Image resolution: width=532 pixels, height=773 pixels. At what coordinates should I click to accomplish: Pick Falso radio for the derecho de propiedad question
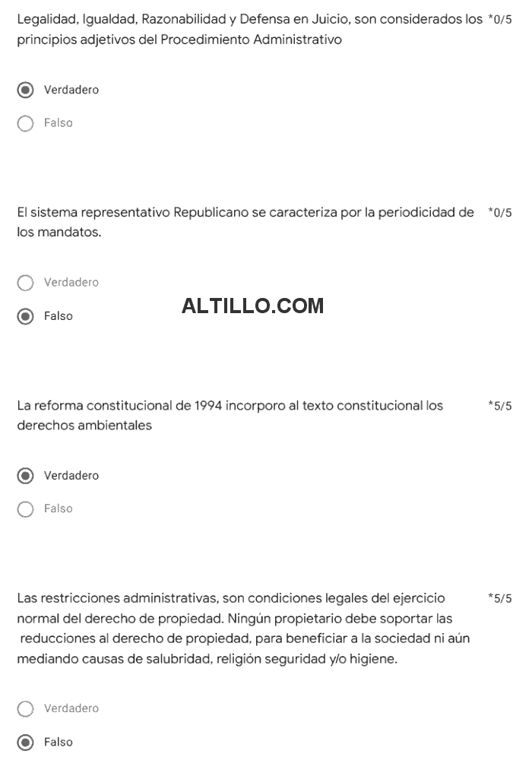[26, 742]
